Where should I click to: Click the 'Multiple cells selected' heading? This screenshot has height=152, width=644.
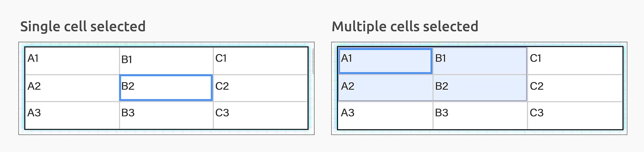[x=405, y=27]
